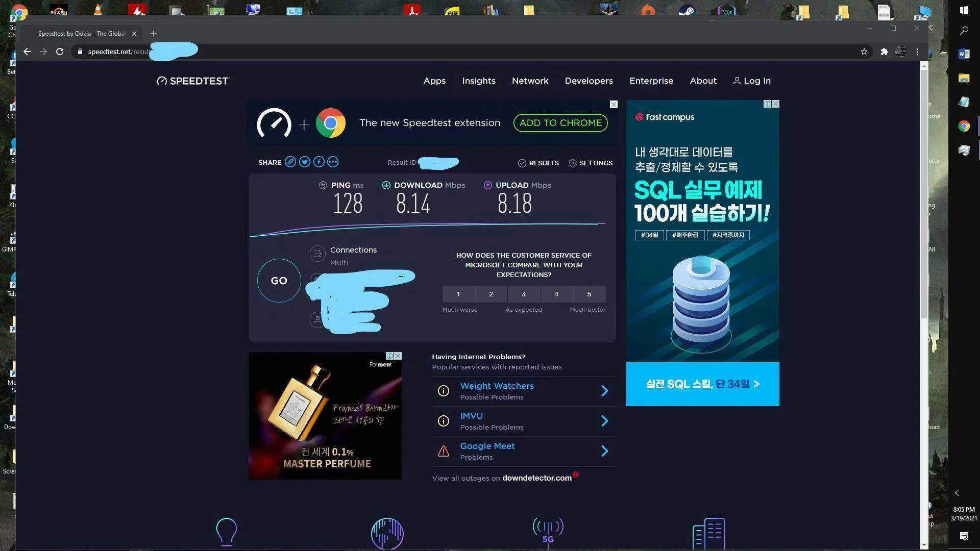
Task: Click the Chrome logo in extension banner
Action: coord(331,123)
